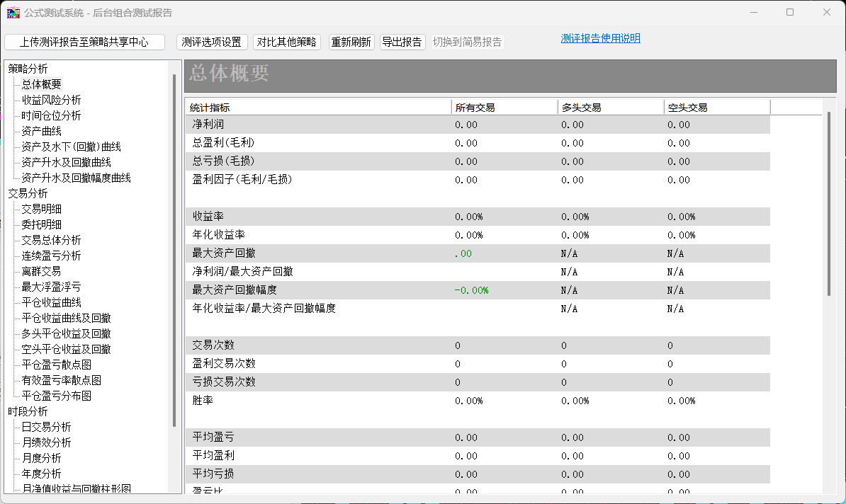
Task: Click 导出报告 to export the report
Action: pos(402,42)
